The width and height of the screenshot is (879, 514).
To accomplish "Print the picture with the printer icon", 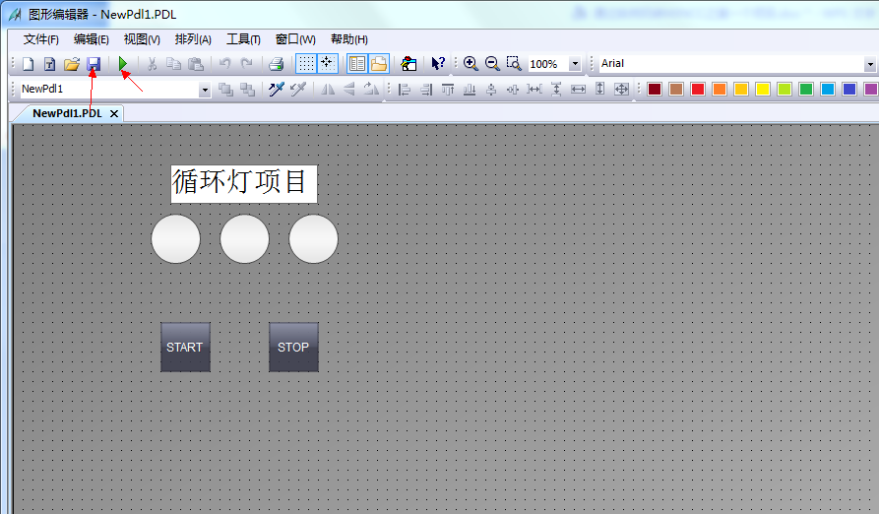I will (276, 64).
